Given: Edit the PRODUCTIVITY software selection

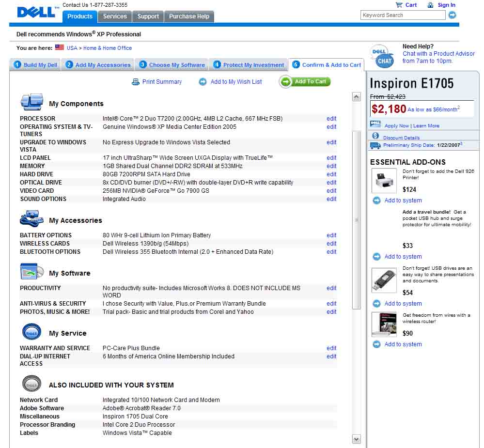Looking at the screenshot, I should pos(331,288).
